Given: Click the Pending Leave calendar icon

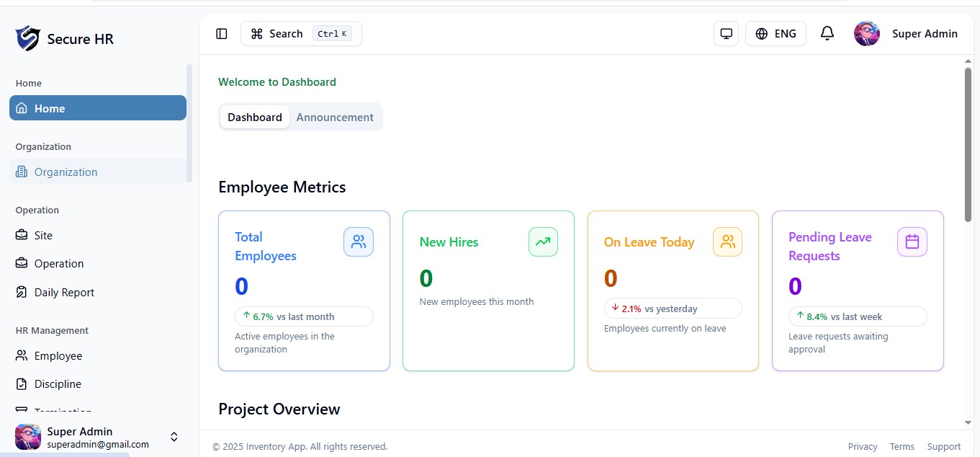Looking at the screenshot, I should click(x=912, y=242).
